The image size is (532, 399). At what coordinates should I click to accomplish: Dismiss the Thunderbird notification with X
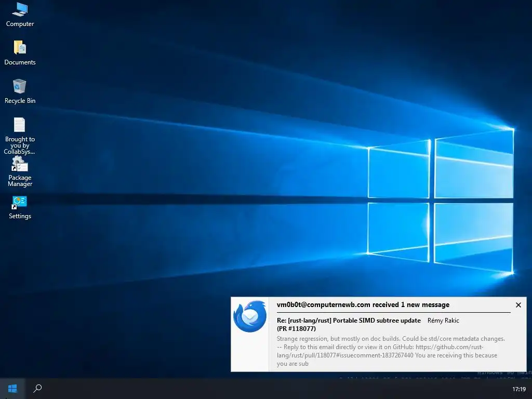tap(518, 305)
